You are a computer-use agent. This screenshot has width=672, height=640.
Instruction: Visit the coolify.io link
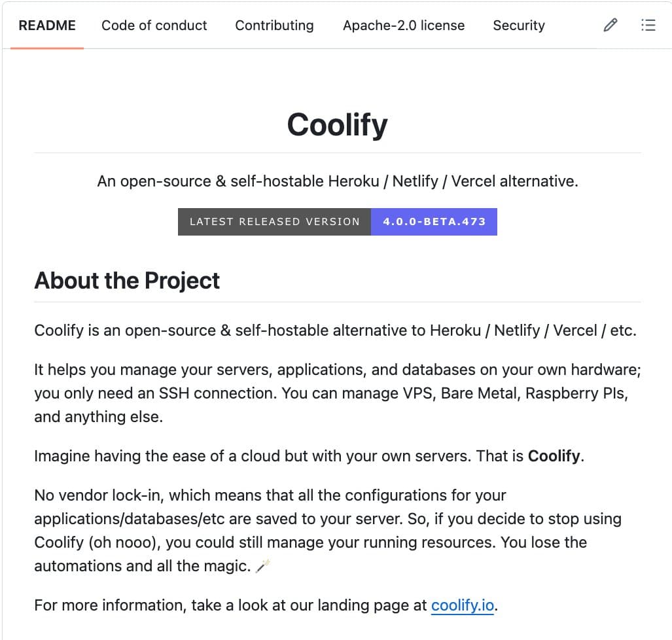pos(462,605)
